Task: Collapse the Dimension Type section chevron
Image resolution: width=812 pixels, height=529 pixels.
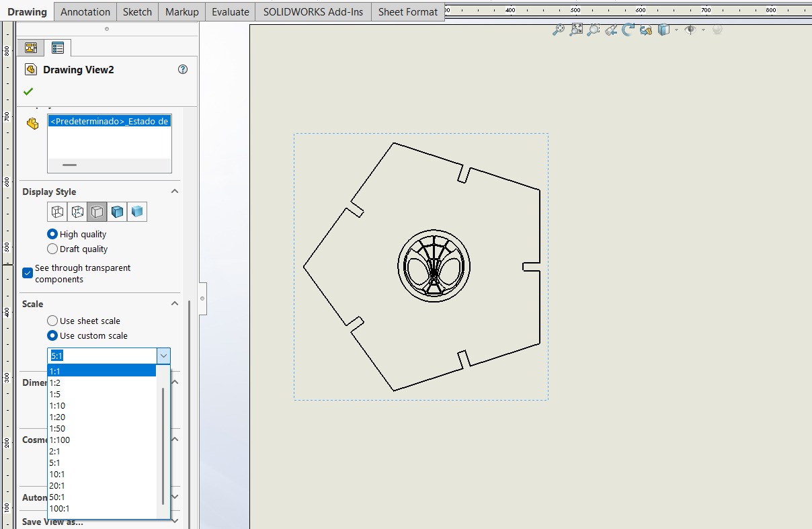Action: click(175, 382)
